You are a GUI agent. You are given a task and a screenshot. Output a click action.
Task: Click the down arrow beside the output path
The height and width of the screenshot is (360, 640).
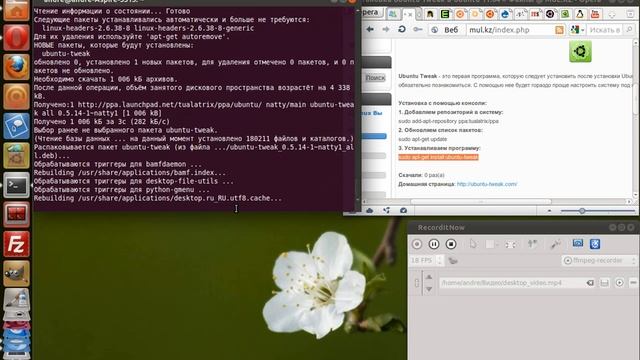(429, 289)
